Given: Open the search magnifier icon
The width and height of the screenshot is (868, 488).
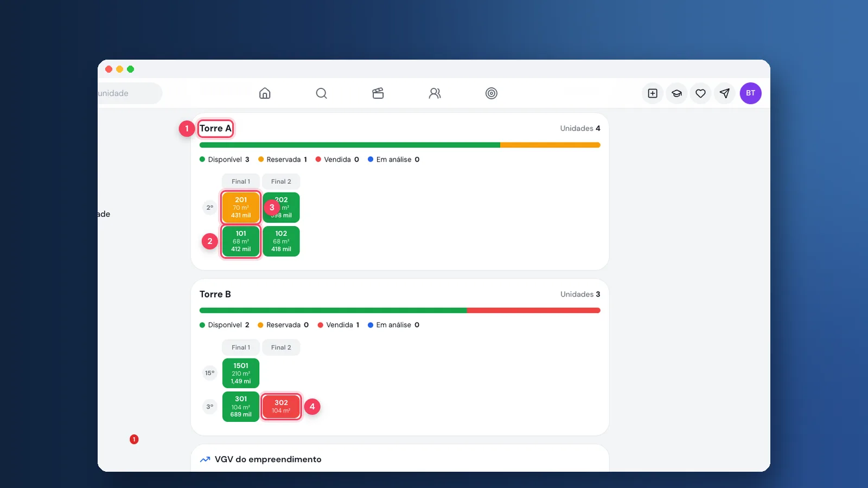Looking at the screenshot, I should click(322, 93).
